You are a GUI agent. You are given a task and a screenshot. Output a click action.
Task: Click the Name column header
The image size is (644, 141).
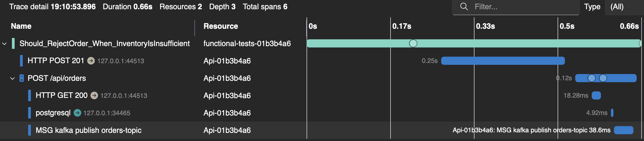[x=21, y=26]
